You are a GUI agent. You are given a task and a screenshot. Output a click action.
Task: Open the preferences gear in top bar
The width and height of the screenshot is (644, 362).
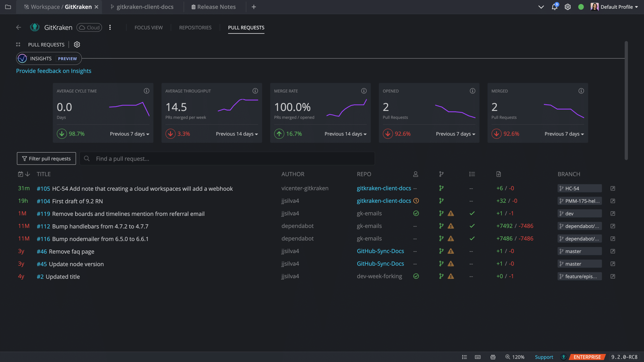pos(568,7)
